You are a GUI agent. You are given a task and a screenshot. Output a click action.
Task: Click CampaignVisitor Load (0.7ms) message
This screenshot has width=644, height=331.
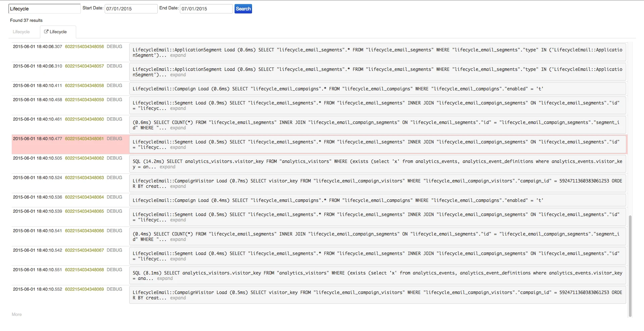(378, 183)
